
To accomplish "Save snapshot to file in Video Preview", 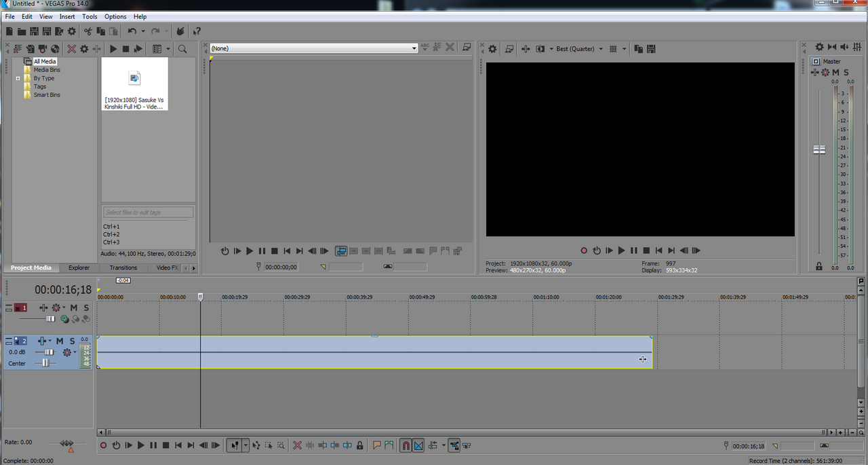I will (x=651, y=49).
